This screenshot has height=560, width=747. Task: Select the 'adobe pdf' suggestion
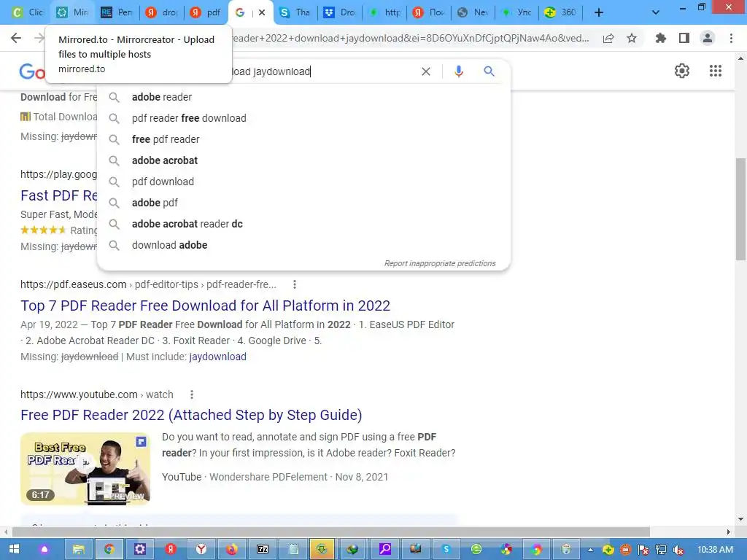pos(303,203)
